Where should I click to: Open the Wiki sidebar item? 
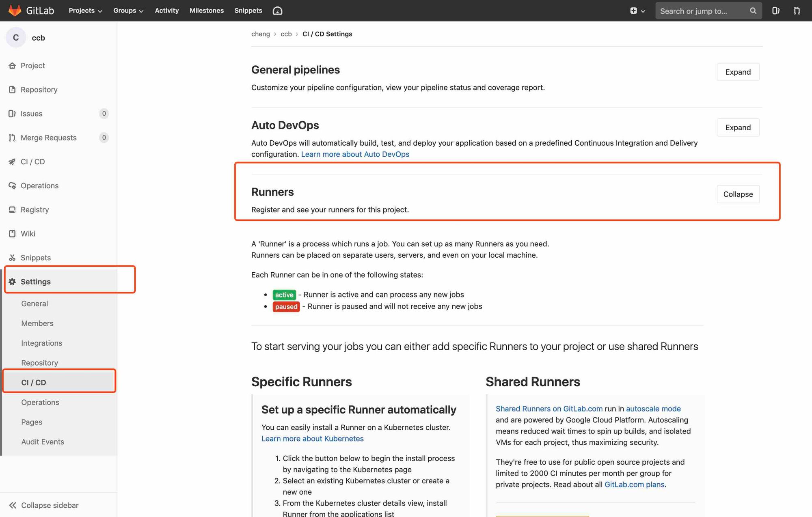28,233
